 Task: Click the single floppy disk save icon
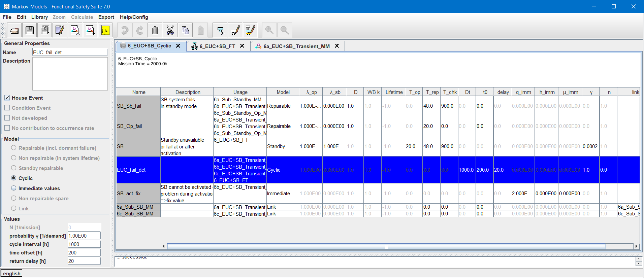30,30
